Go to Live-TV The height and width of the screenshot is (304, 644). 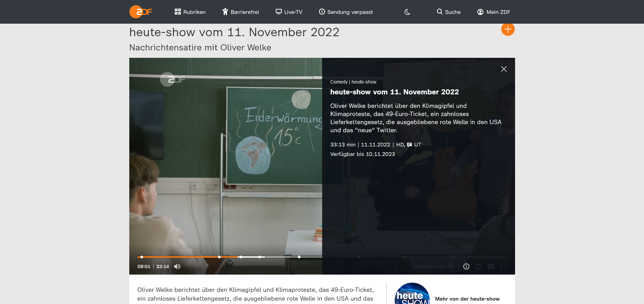(x=289, y=12)
